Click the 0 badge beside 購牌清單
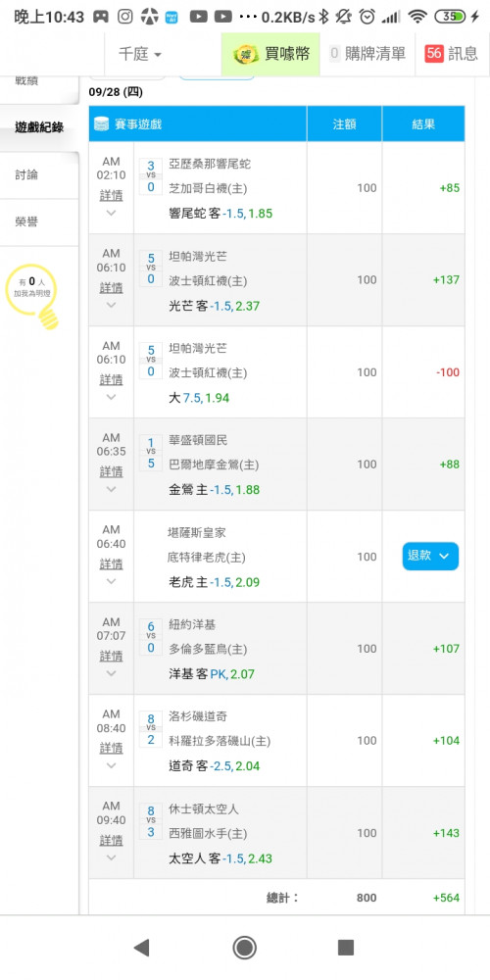Screen dimensions: 490x980 (x=334, y=54)
